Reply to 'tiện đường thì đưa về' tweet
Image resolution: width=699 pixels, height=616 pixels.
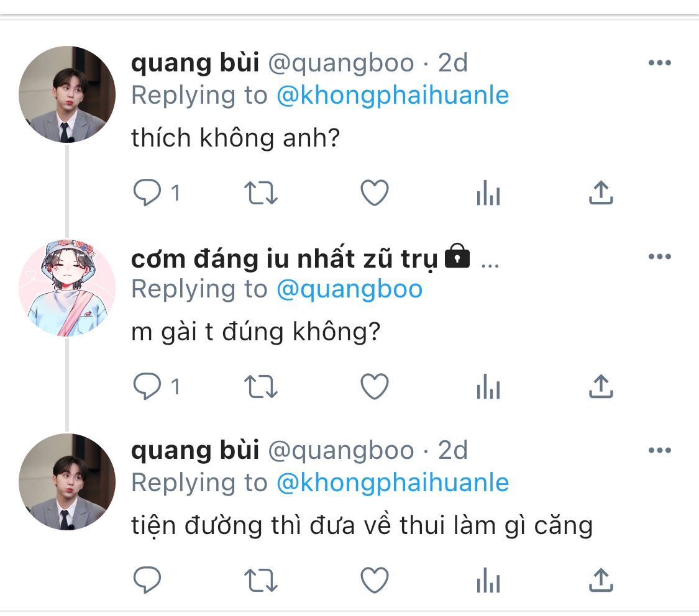147,580
